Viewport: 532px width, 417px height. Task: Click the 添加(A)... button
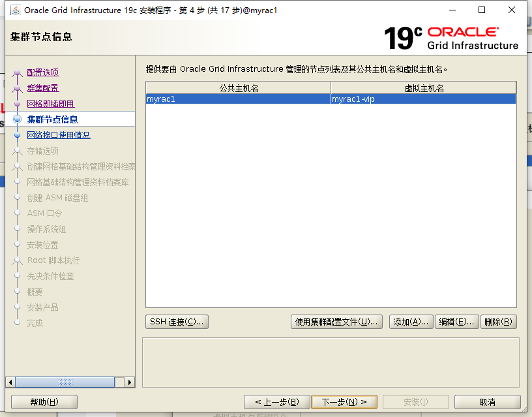(x=411, y=322)
